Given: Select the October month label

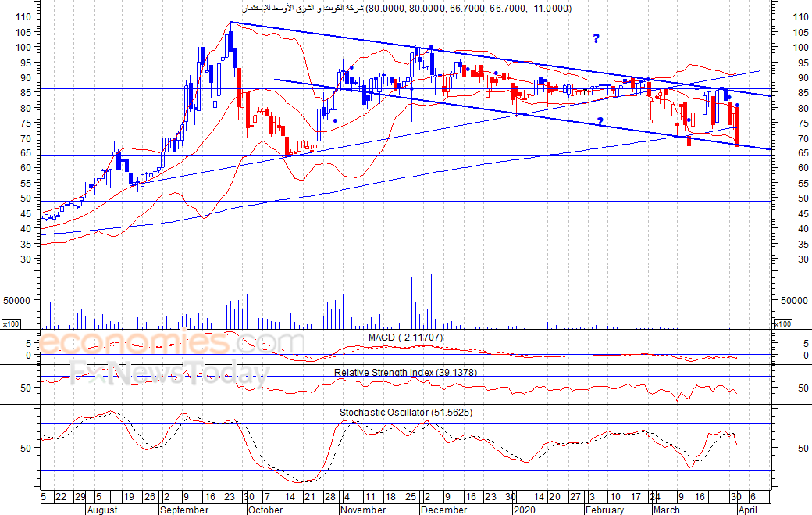Looking at the screenshot, I should tap(265, 510).
